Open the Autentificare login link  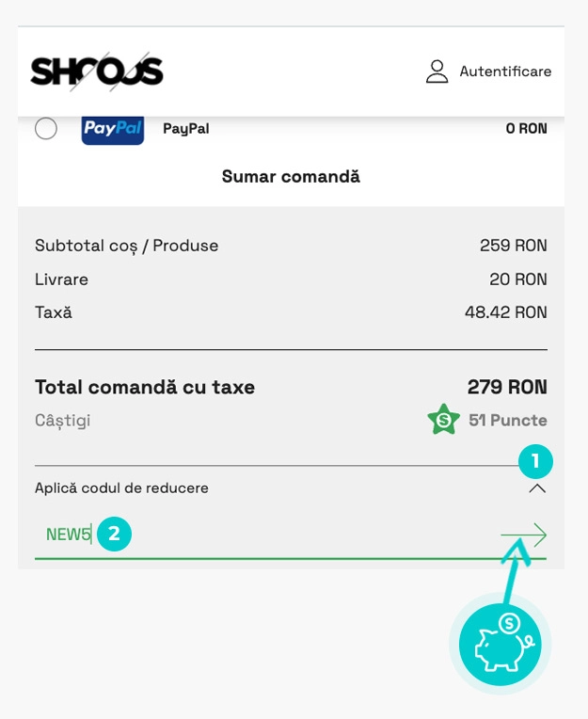tap(505, 72)
